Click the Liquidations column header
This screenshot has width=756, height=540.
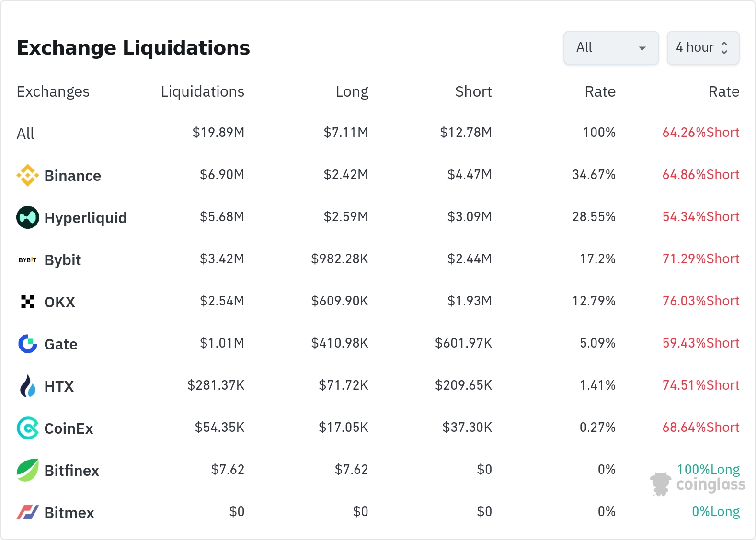202,91
